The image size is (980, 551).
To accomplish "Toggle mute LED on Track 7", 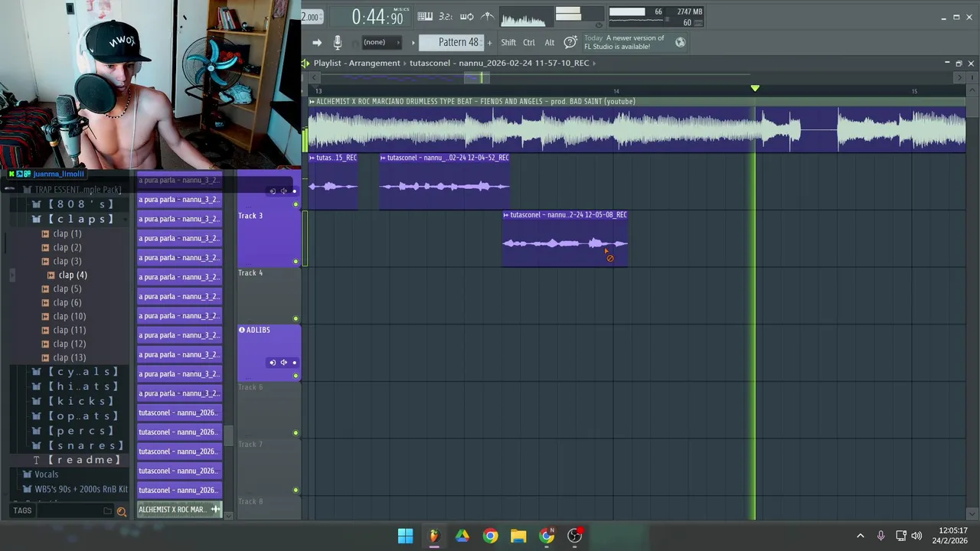I will coord(296,491).
